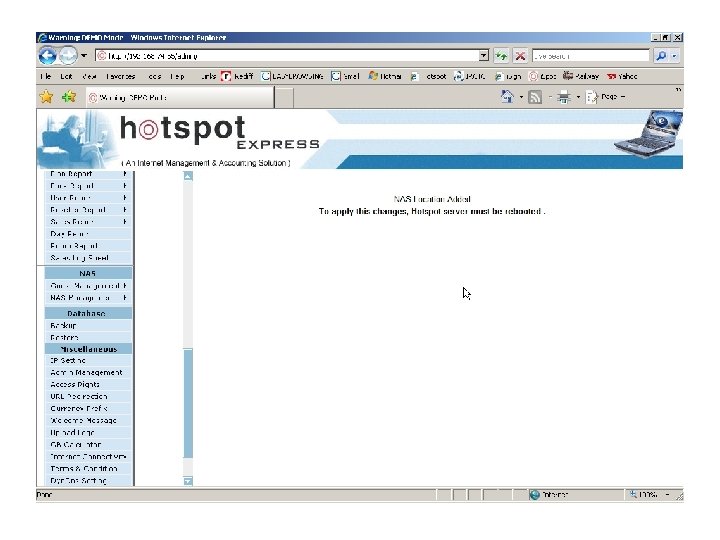Expand the NAS Management submenu arrow
This screenshot has height=540, width=720.
tap(125, 298)
